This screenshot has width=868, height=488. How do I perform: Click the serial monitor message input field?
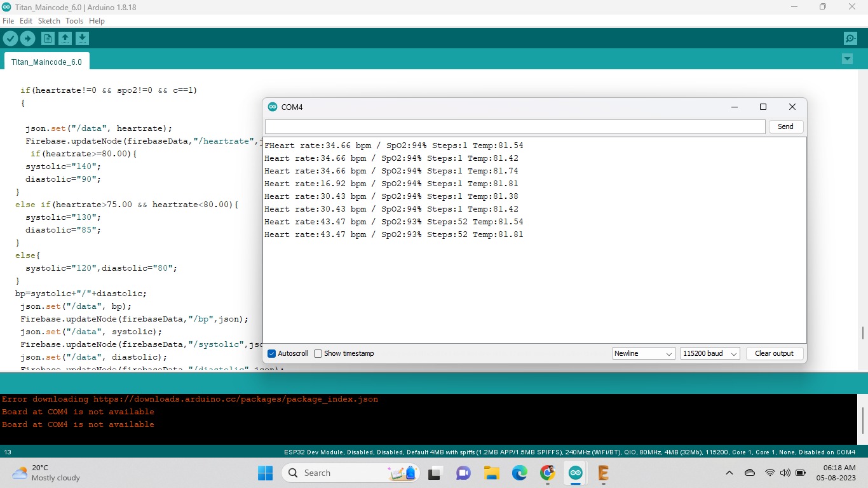tap(515, 126)
